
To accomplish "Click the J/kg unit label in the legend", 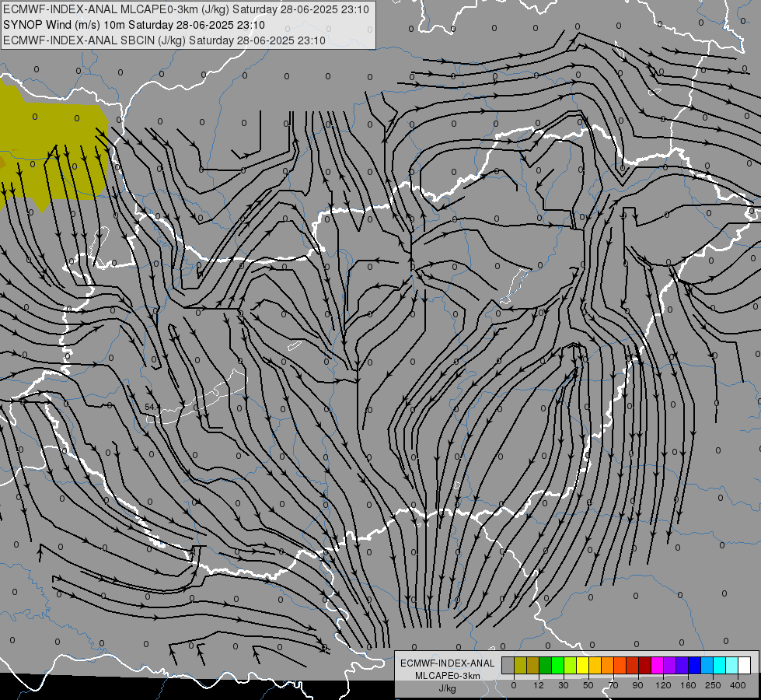I will (x=447, y=688).
